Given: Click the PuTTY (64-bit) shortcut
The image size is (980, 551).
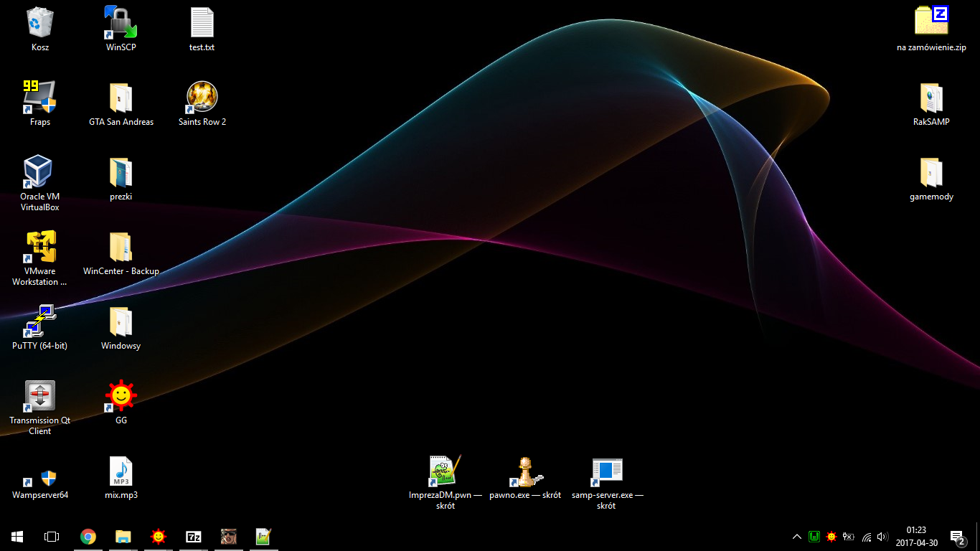Looking at the screenshot, I should [39, 321].
